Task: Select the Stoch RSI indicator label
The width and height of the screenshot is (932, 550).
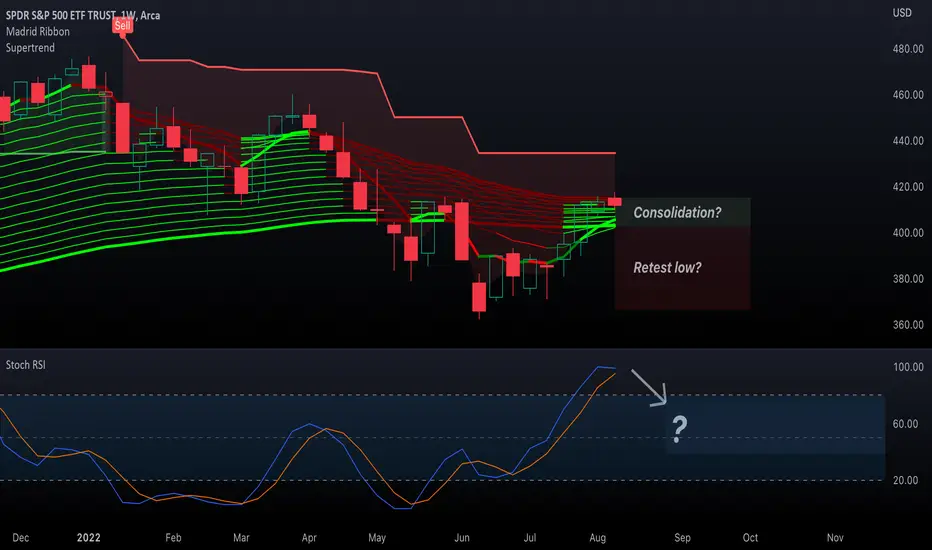Action: tap(26, 365)
